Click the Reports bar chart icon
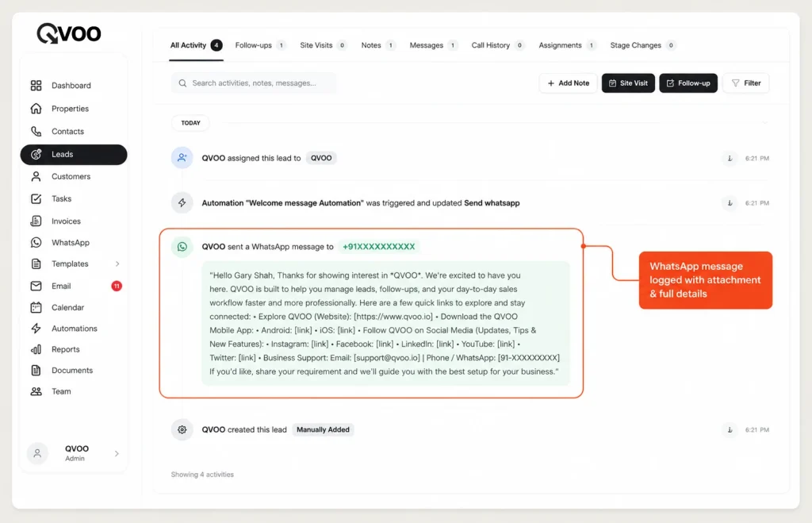 [x=36, y=349]
